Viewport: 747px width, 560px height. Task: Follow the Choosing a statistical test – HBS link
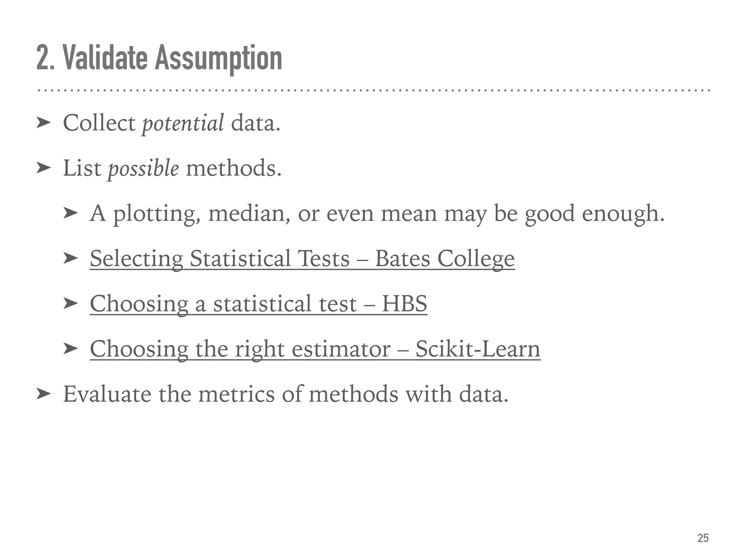258,304
